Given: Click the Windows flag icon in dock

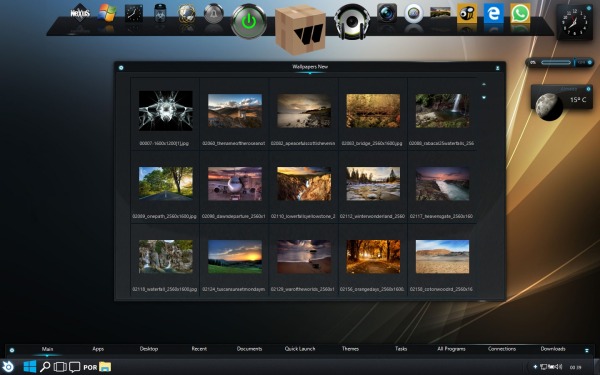Looking at the screenshot, I should (x=107, y=13).
